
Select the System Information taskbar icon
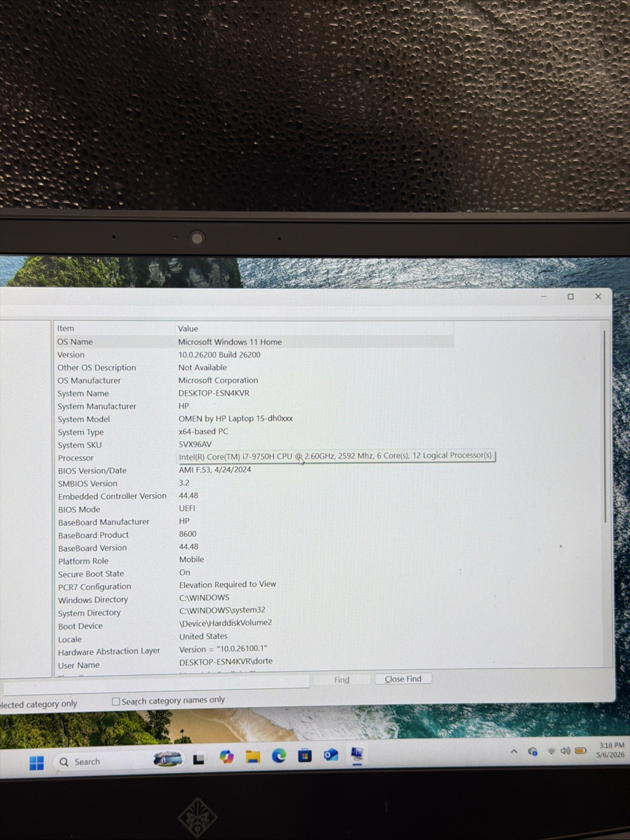[357, 754]
